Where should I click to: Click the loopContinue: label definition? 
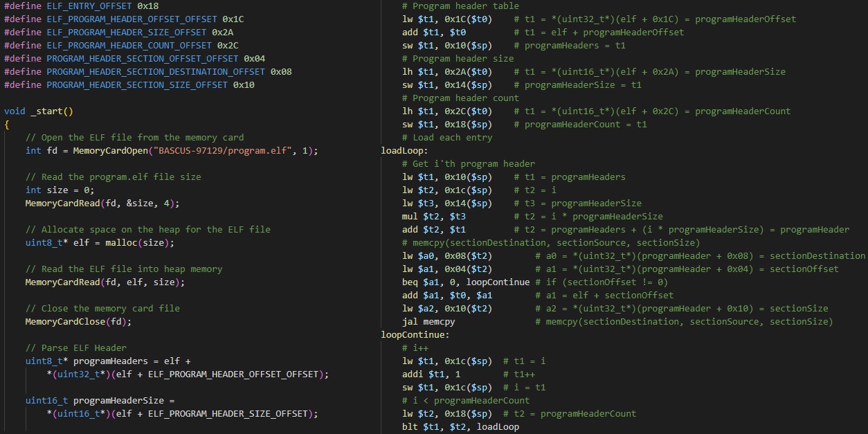[415, 334]
